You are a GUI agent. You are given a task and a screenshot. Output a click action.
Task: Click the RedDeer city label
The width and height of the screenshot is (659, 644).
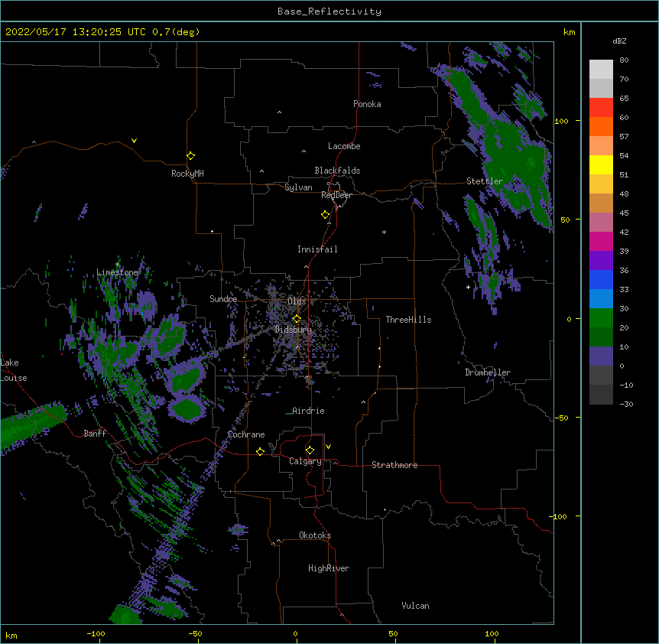(x=336, y=195)
